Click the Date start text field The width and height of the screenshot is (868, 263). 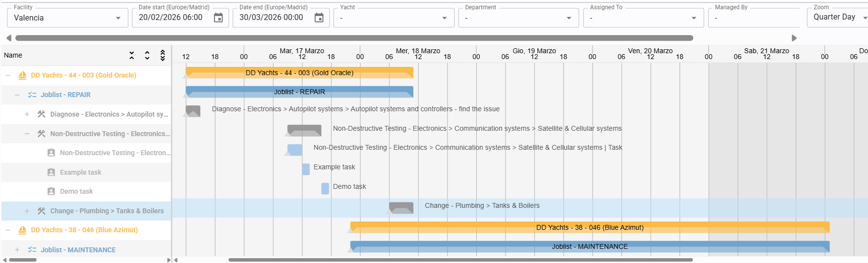click(x=171, y=18)
